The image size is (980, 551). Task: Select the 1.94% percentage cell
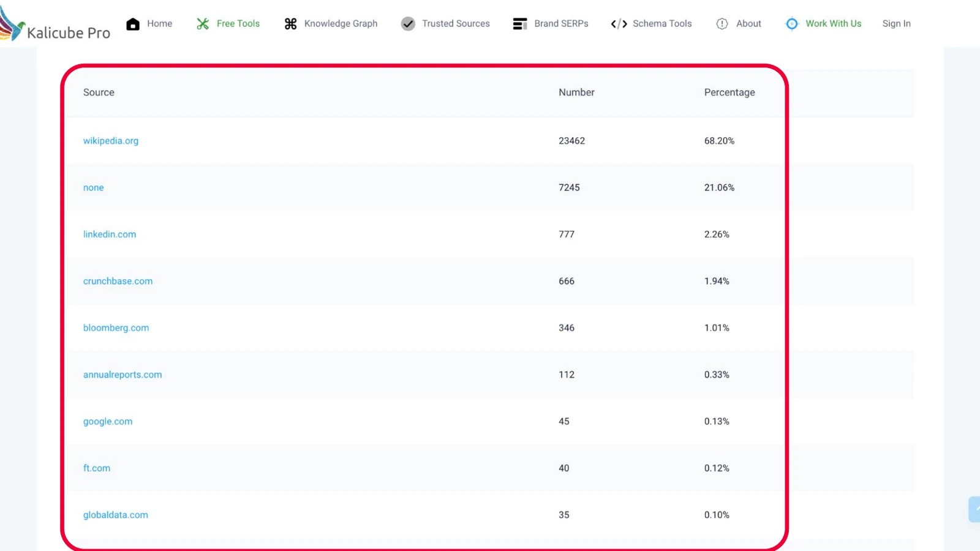pos(717,282)
